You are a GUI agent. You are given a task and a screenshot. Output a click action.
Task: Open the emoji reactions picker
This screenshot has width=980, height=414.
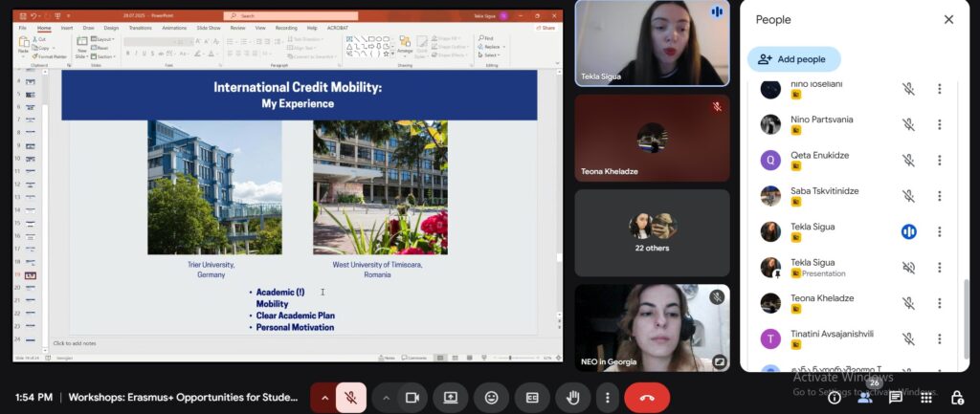click(491, 398)
